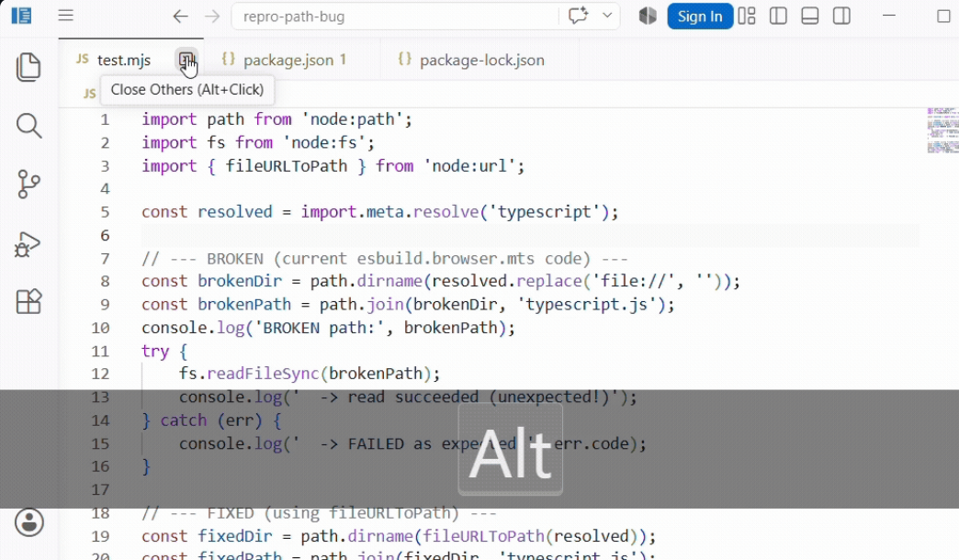
Task: Toggle the primary side bar
Action: click(x=779, y=16)
